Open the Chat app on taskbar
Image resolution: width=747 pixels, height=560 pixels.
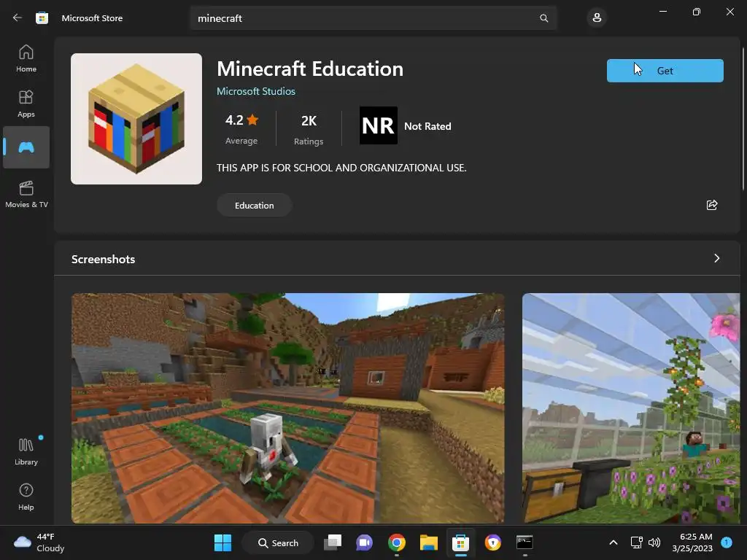pos(365,542)
